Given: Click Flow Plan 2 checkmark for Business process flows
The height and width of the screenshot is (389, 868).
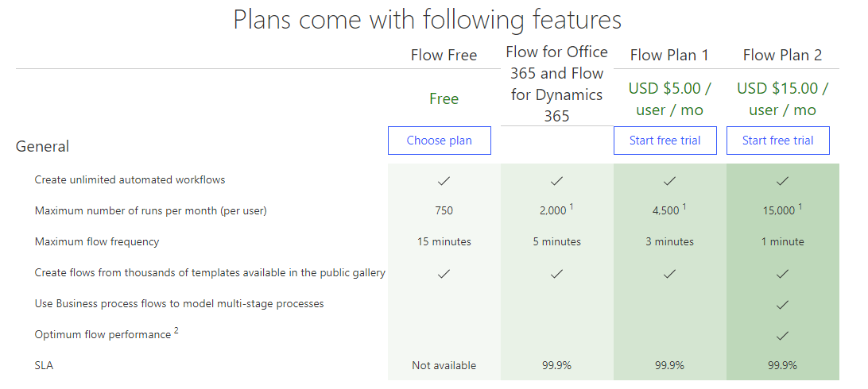Looking at the screenshot, I should tap(782, 304).
